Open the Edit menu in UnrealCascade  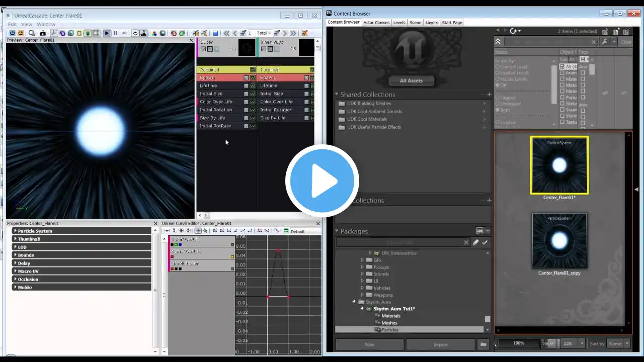(12, 24)
